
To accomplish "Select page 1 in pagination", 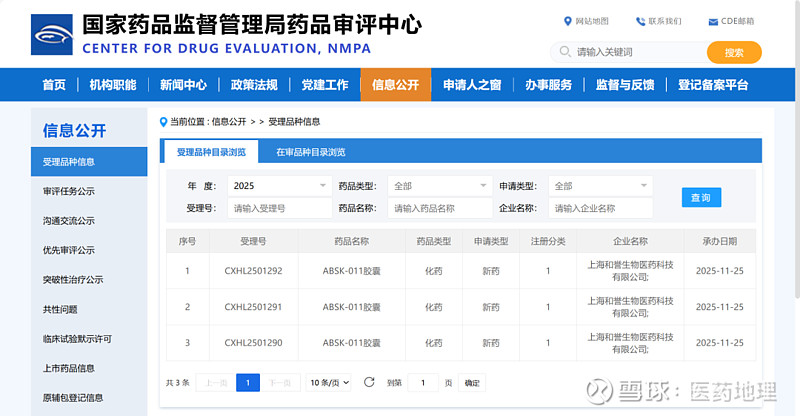I will pyautogui.click(x=248, y=382).
